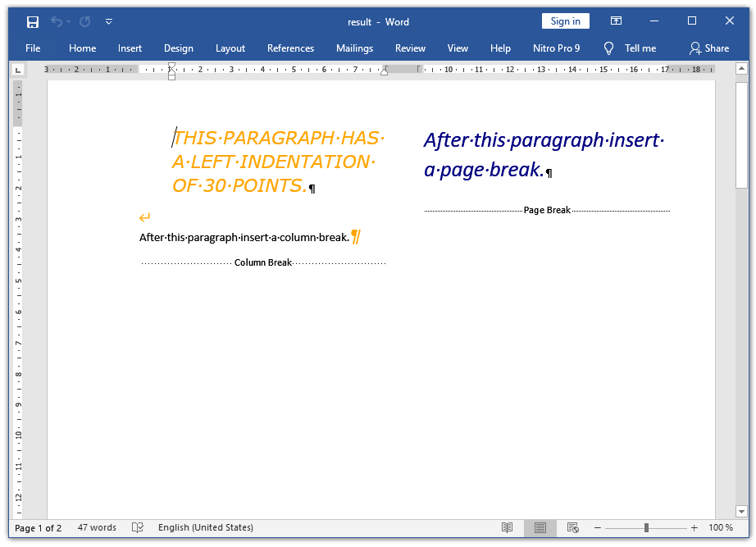
Task: Click the Redo/Repeat icon
Action: (x=85, y=22)
